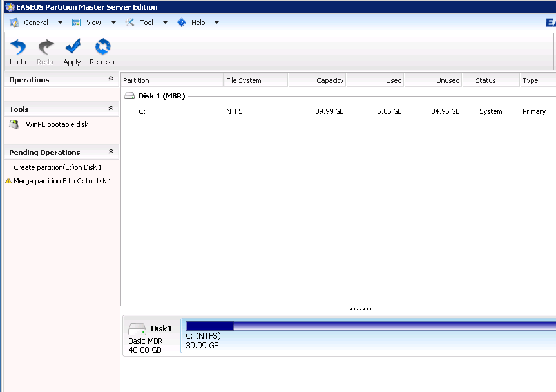Open the View menu
556x392 pixels.
click(x=93, y=23)
